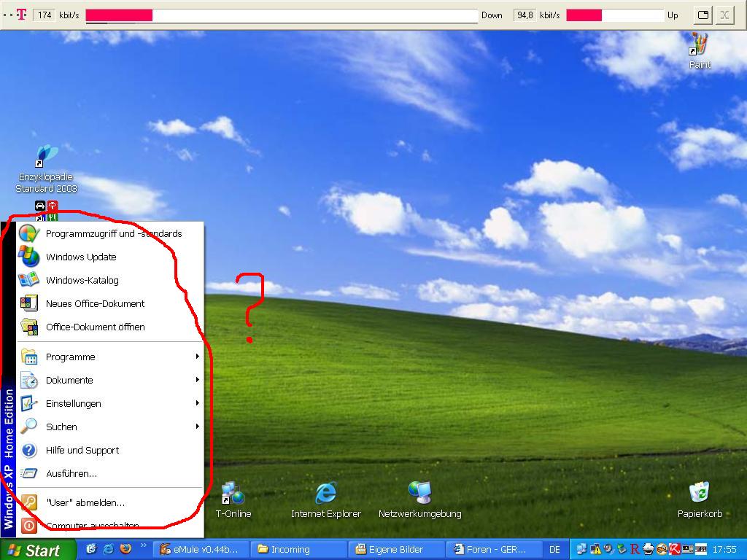Select the Enzyklopädie Standard 2003 desktop icon
The height and width of the screenshot is (560, 747).
[46, 169]
